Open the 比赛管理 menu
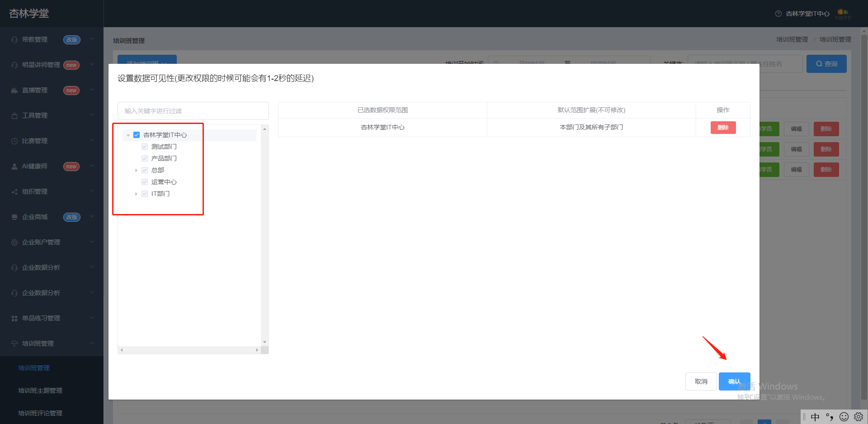Image resolution: width=868 pixels, height=424 pixels. [x=52, y=141]
